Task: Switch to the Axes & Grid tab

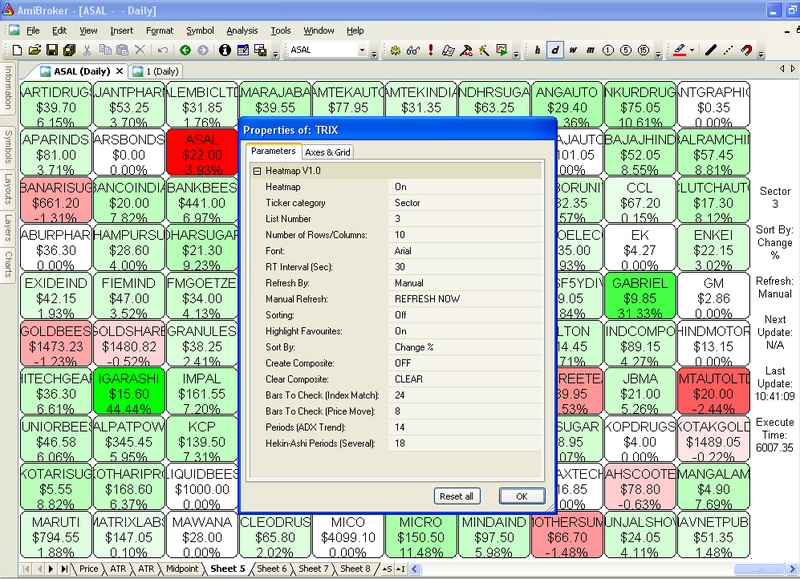Action: [x=328, y=152]
